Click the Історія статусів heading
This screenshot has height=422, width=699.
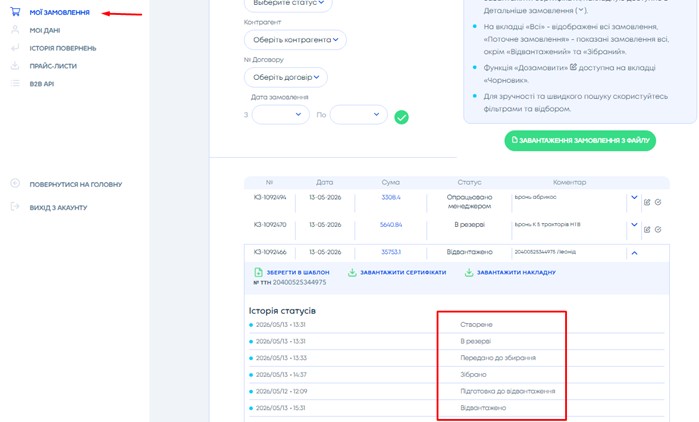[x=282, y=311]
